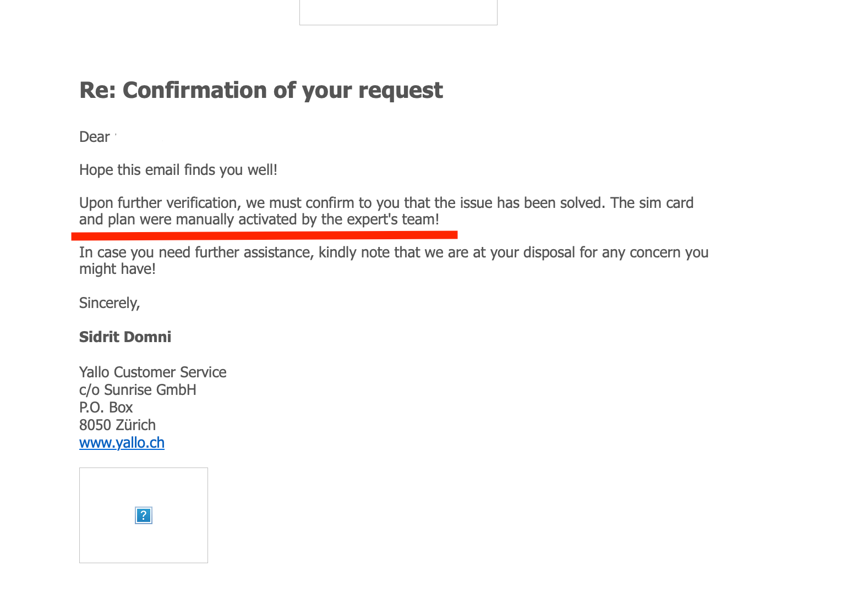Image resolution: width=841 pixels, height=616 pixels.
Task: Click the 'Sincerely,' closing text
Action: 110,303
